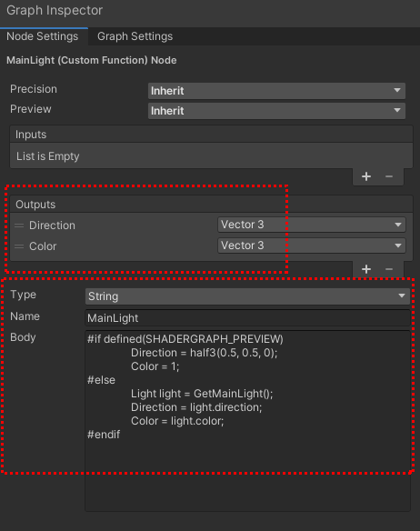
Task: Switch to the Node Settings tab
Action: point(43,36)
